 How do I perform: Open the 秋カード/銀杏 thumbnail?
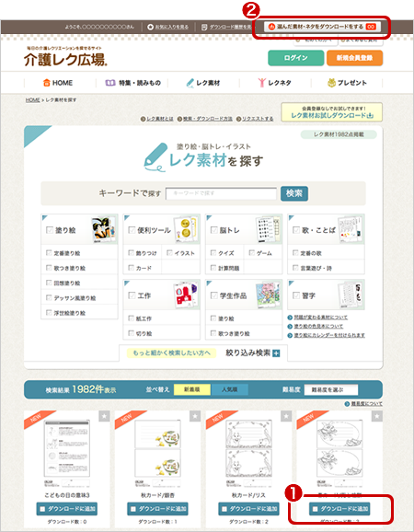[157, 448]
